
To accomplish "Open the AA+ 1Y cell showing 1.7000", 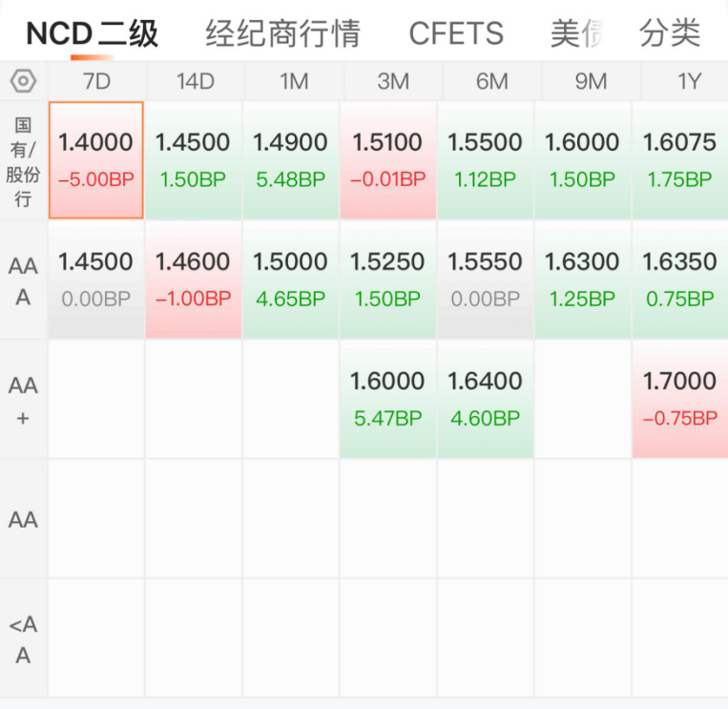I will coord(679,399).
